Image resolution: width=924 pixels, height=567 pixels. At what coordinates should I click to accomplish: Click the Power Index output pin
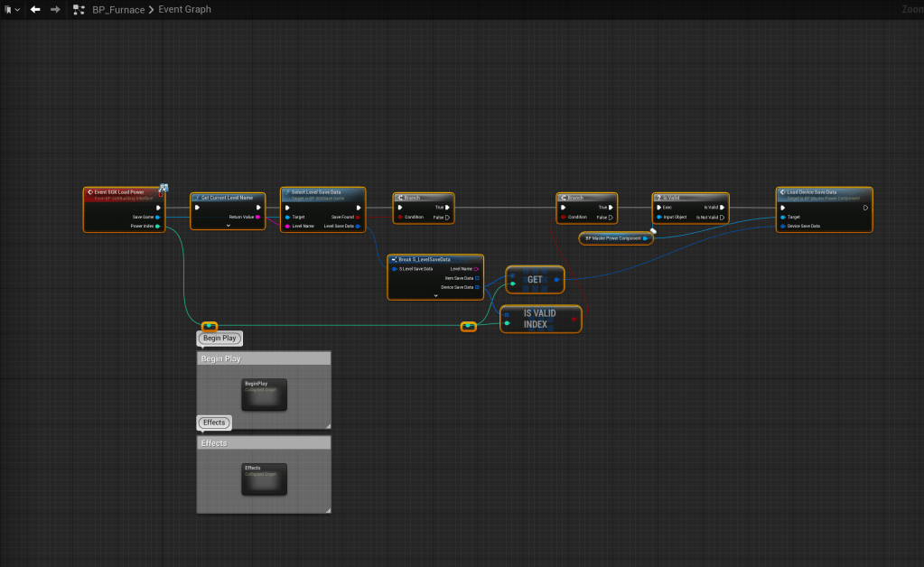(158, 227)
